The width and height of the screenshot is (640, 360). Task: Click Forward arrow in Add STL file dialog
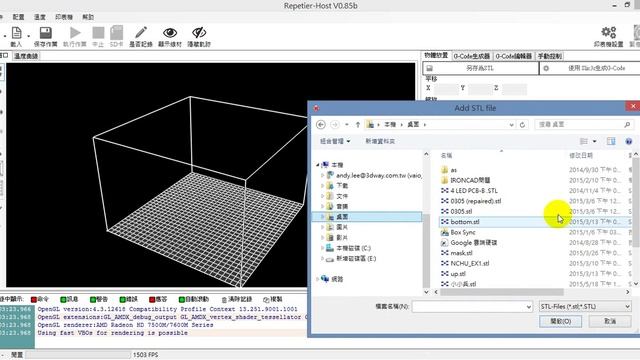335,124
